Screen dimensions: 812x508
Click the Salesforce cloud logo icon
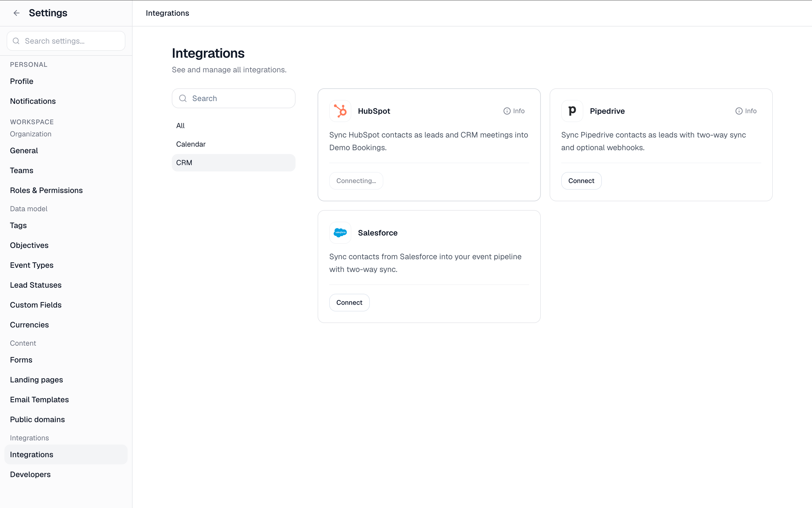[x=340, y=232]
